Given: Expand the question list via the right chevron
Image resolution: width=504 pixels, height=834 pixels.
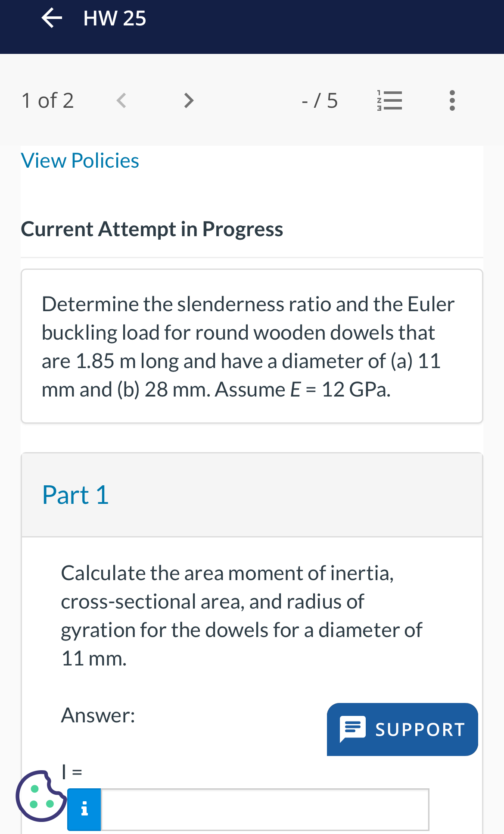Looking at the screenshot, I should click(x=188, y=100).
